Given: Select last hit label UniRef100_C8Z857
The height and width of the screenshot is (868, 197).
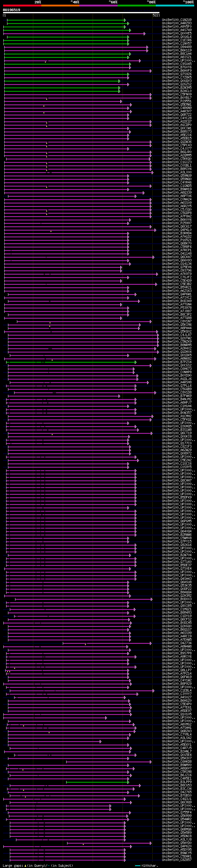Looking at the screenshot, I should point(177,860).
